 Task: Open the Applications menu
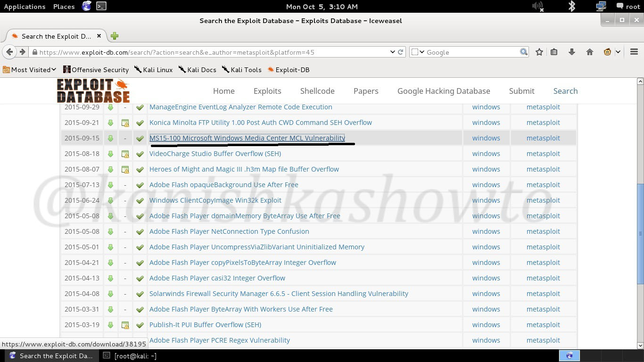point(25,7)
